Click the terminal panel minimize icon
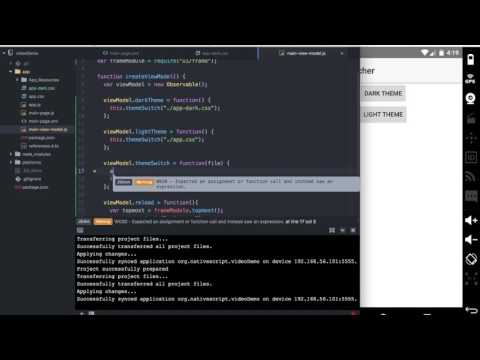The height and width of the screenshot is (360, 480). coord(342,230)
